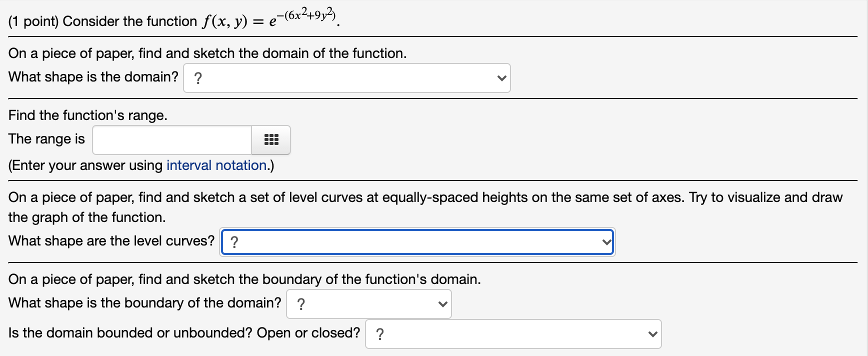The width and height of the screenshot is (868, 356).
Task: Select an answer for the domain shape question
Action: click(x=346, y=78)
